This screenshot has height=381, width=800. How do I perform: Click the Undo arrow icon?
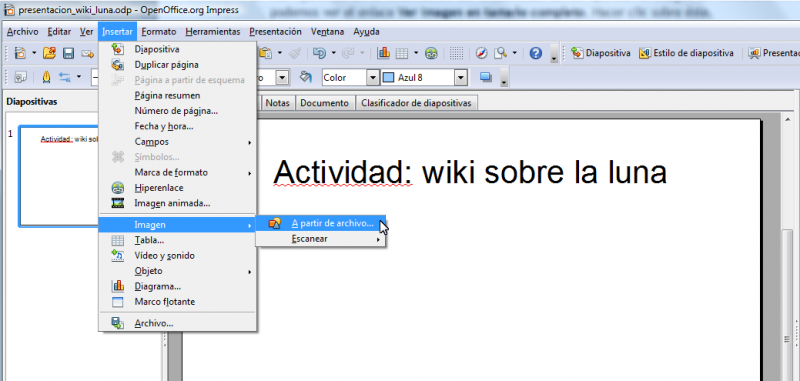pyautogui.click(x=319, y=53)
